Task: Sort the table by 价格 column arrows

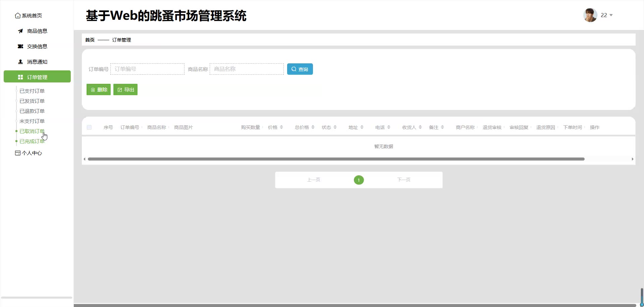Action: click(281, 127)
